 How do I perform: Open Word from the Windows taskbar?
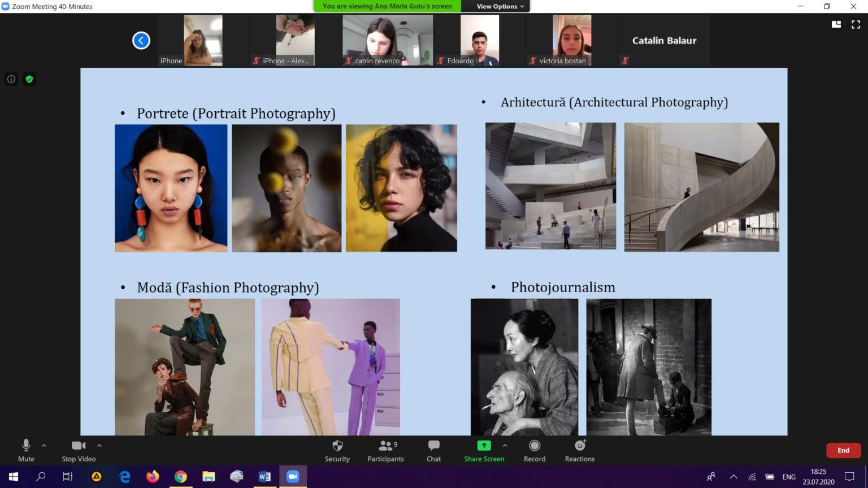(x=264, y=477)
